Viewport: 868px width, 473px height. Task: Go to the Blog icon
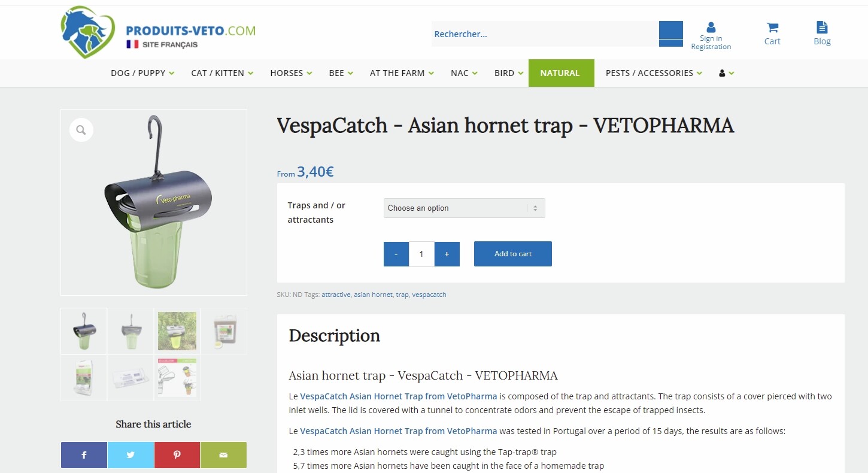point(822,34)
